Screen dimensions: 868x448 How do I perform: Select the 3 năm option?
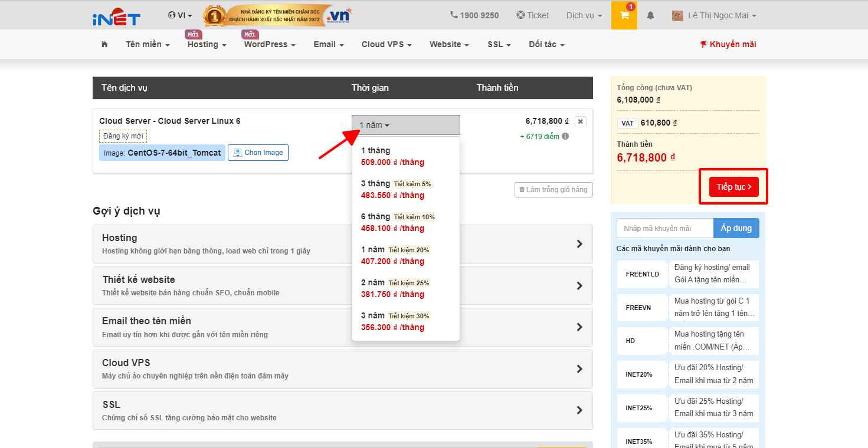tap(405, 321)
